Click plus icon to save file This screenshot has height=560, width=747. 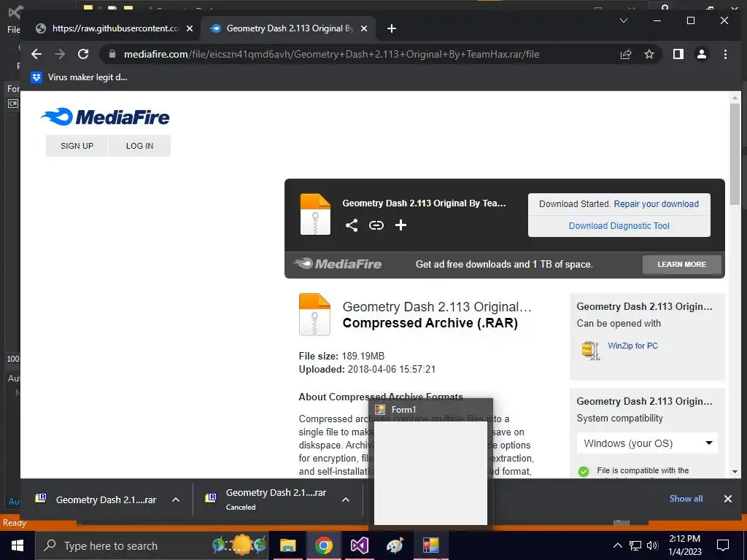point(400,225)
